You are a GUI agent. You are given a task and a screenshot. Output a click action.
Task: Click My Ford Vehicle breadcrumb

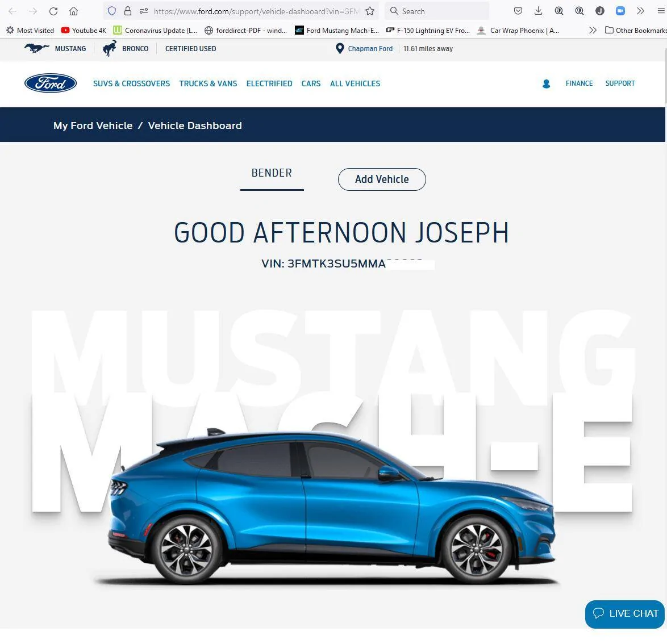[x=93, y=126]
